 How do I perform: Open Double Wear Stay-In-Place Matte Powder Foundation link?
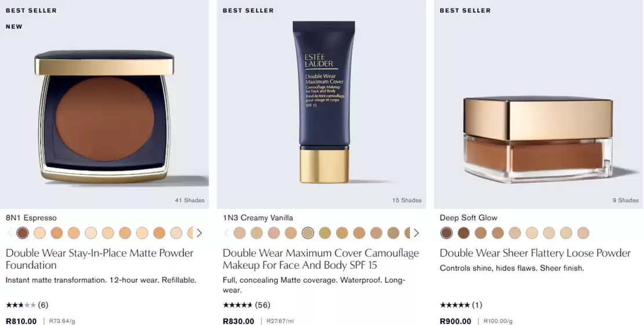tap(100, 259)
